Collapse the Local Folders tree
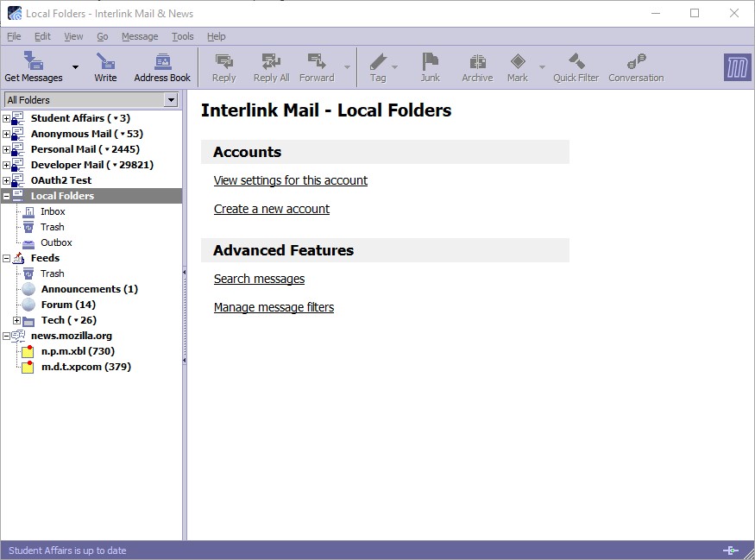The image size is (755, 560). pos(6,196)
